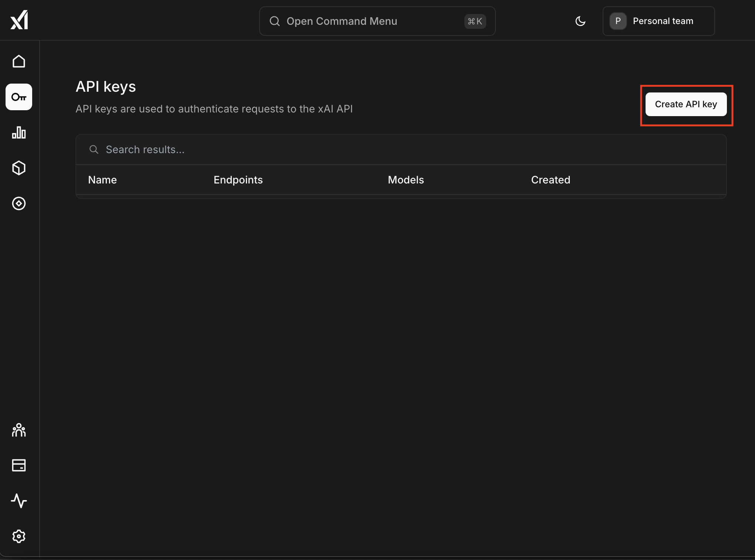
Task: Click the P team avatar
Action: coord(618,21)
